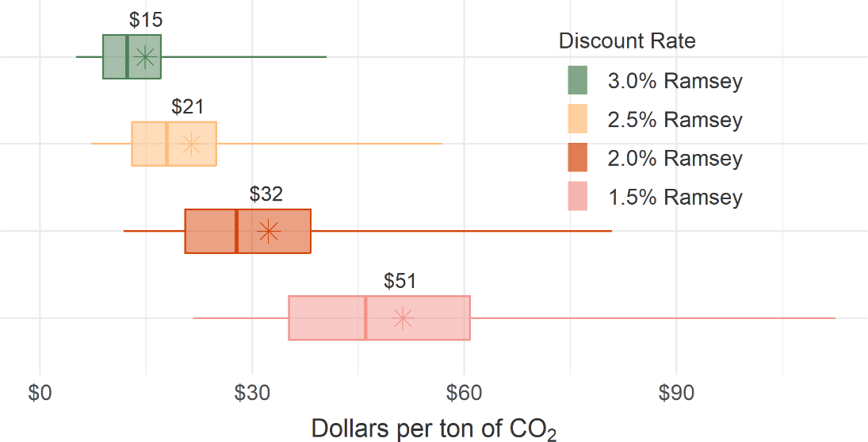Select the 3.0% Ramsey green legend swatch
868x442 pixels.
tap(578, 80)
